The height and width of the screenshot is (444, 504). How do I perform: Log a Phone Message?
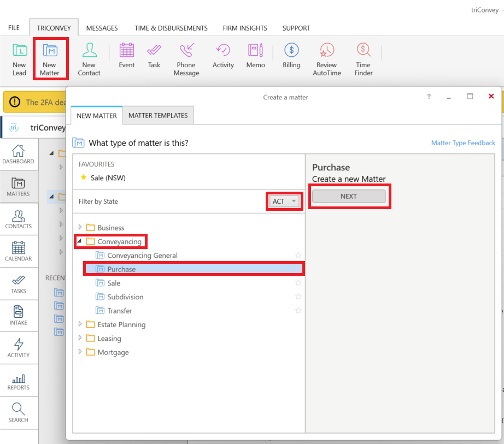186,59
